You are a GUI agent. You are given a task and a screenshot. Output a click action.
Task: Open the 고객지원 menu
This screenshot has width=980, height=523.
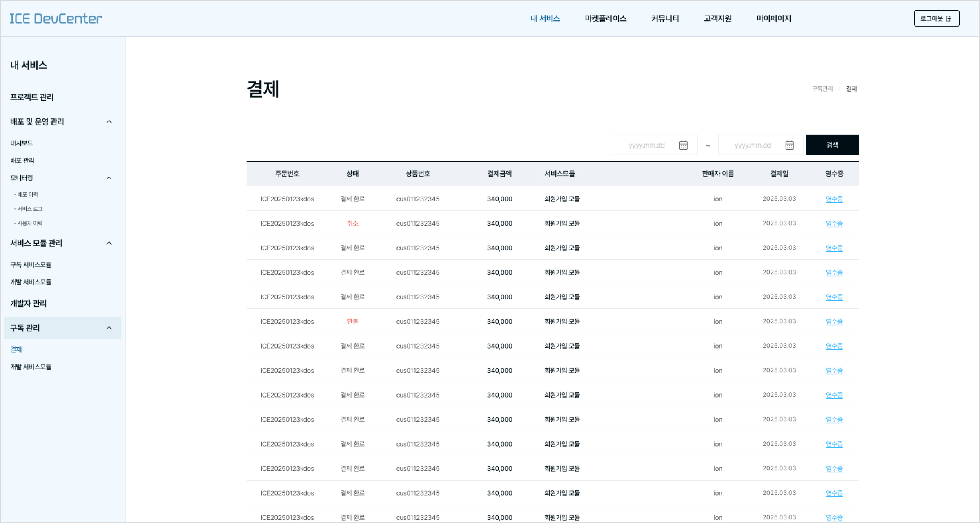pos(717,18)
